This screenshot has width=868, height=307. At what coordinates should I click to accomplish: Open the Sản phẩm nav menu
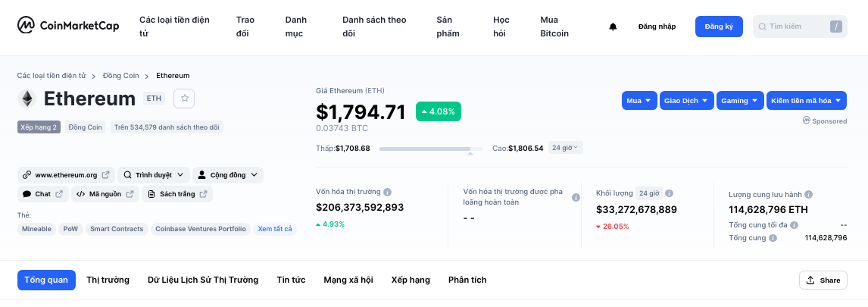point(448,27)
